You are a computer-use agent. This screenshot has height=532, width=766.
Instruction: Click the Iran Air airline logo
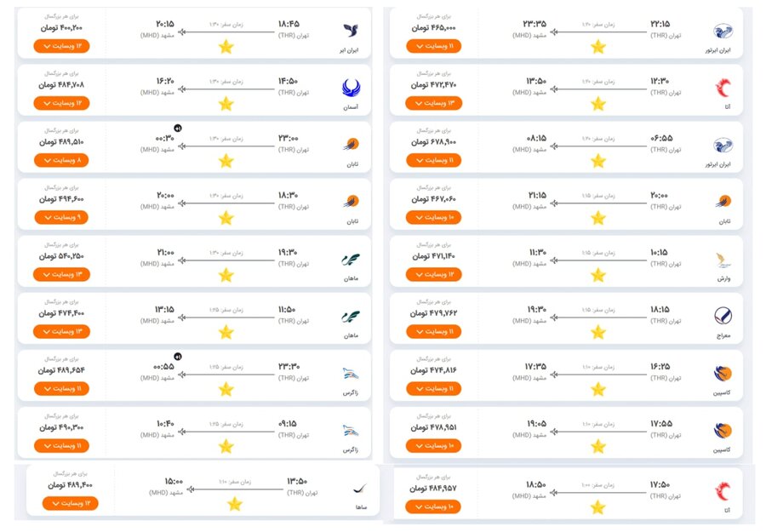(x=350, y=31)
